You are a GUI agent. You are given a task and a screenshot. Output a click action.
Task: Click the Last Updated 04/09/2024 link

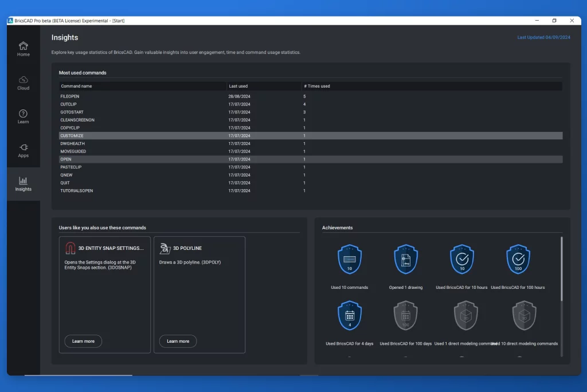tap(543, 37)
